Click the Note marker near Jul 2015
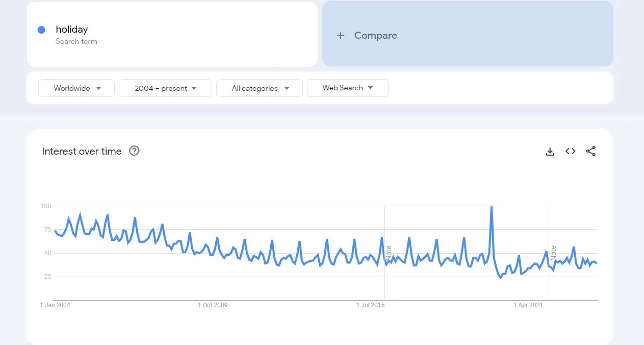 pyautogui.click(x=389, y=254)
